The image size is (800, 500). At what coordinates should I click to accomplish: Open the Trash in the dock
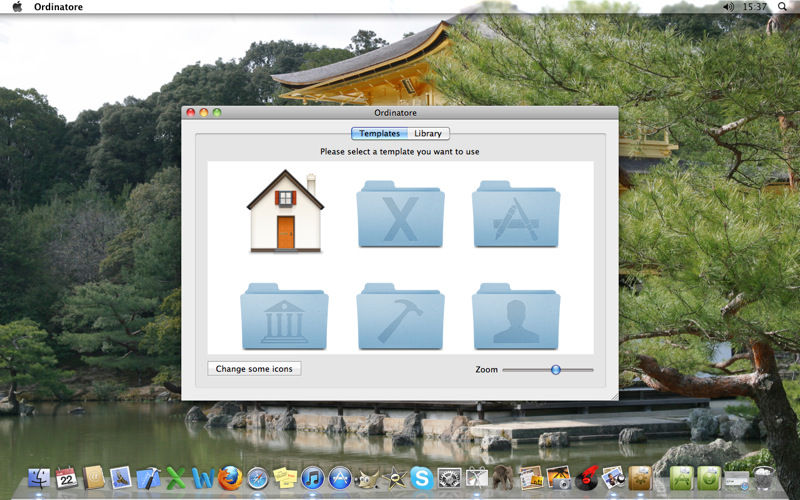pyautogui.click(x=764, y=478)
